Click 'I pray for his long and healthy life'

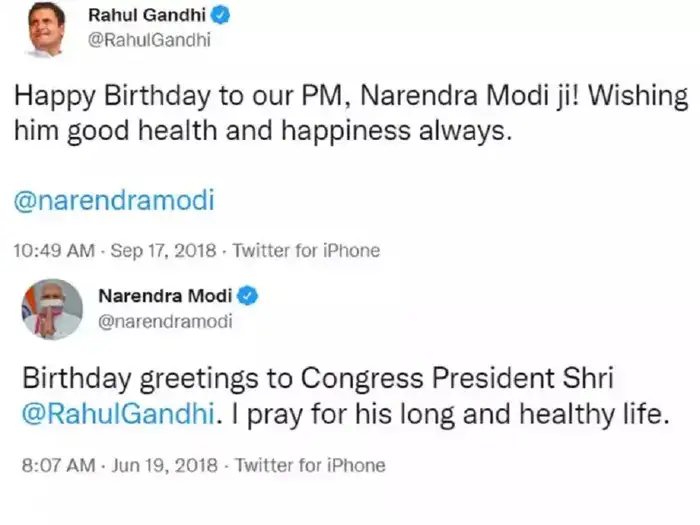[440, 413]
